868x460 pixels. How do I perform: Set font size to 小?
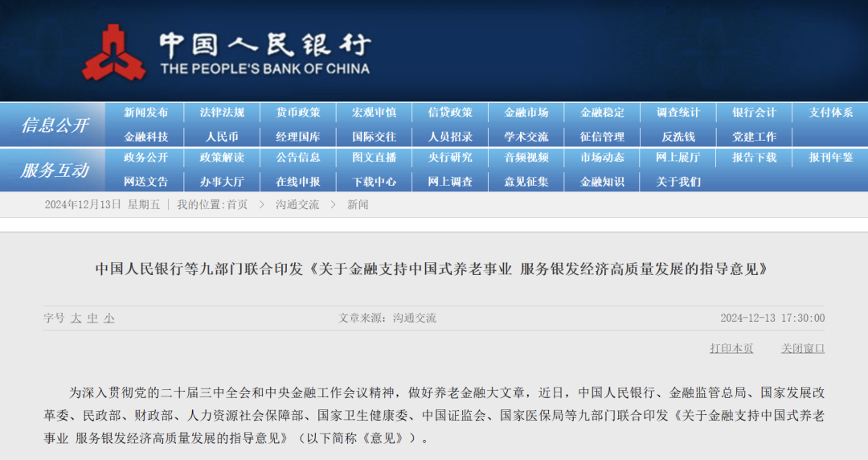pos(109,318)
